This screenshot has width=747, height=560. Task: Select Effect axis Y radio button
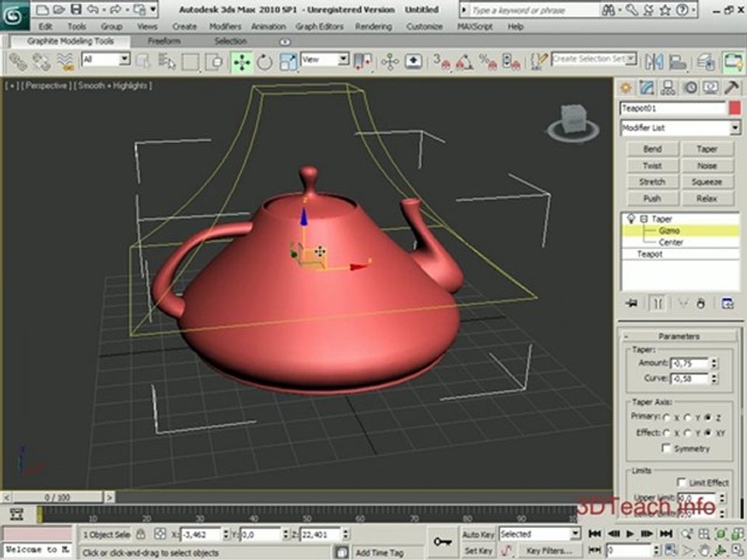tap(687, 433)
